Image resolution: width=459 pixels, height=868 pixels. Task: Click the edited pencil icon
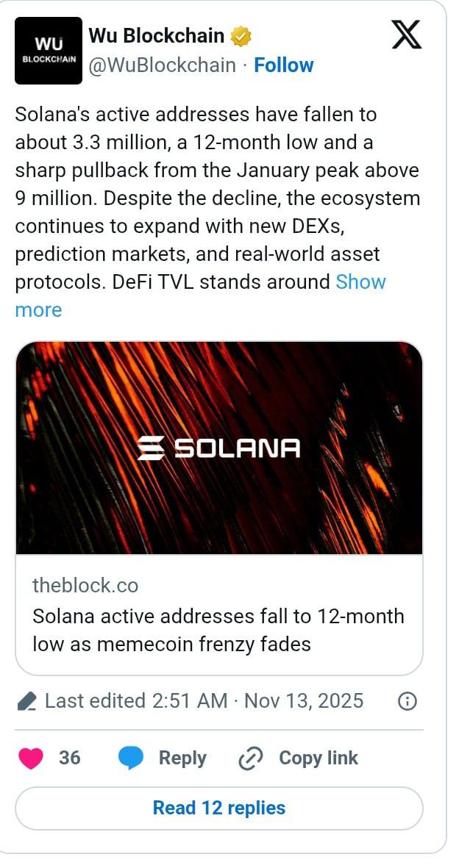pos(26,701)
